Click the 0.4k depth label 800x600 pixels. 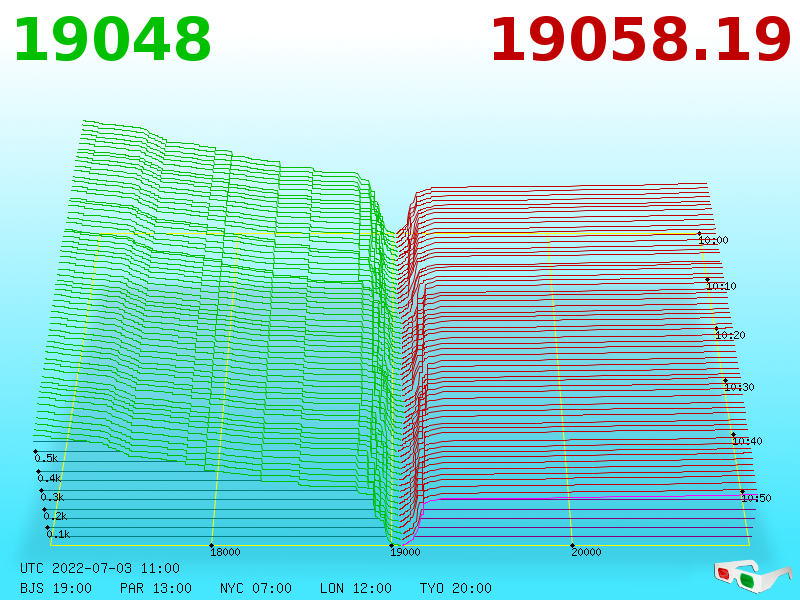49,479
